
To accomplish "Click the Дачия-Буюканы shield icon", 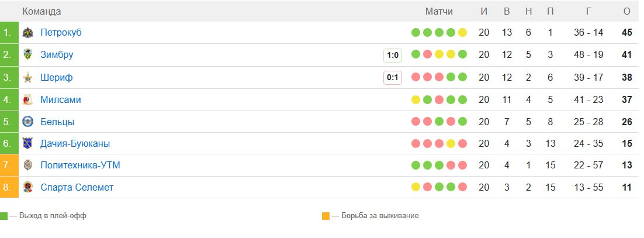I will pos(27,144).
